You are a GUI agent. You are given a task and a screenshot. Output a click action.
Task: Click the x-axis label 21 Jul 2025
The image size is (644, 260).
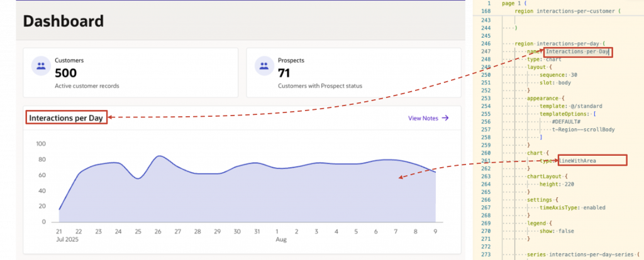click(67, 235)
